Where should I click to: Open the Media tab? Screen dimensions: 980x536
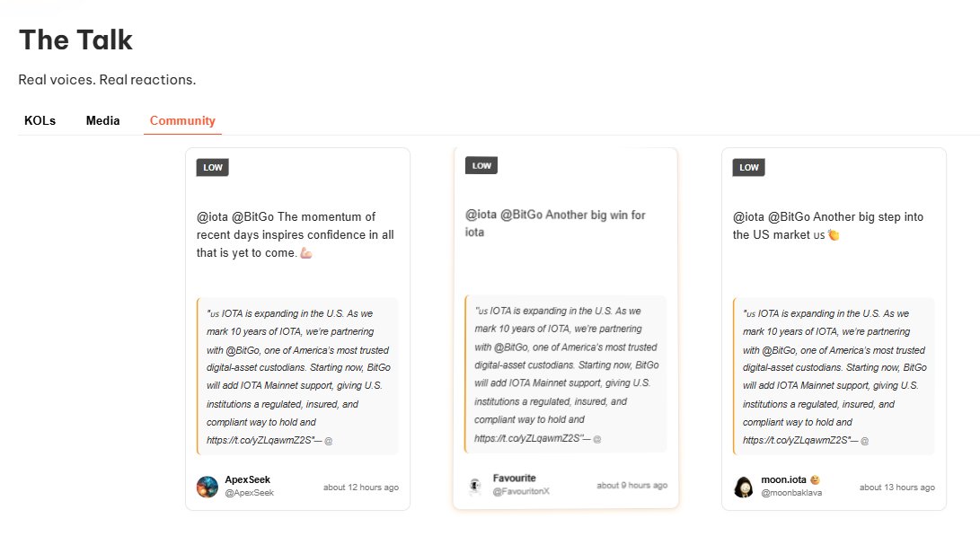(102, 121)
